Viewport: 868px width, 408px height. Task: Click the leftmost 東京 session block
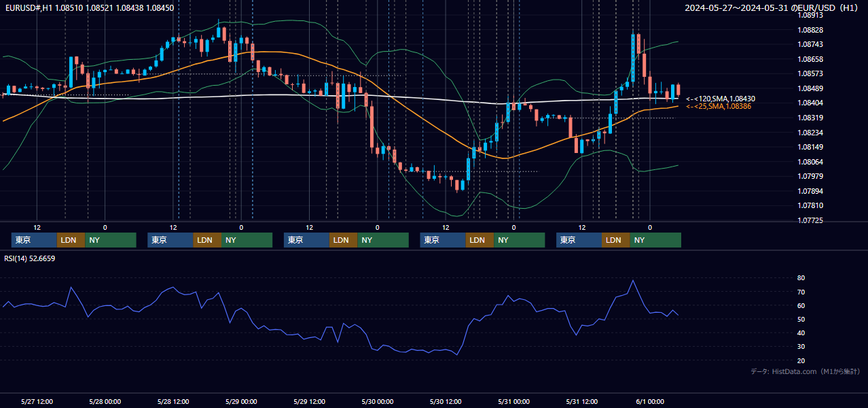(x=34, y=240)
